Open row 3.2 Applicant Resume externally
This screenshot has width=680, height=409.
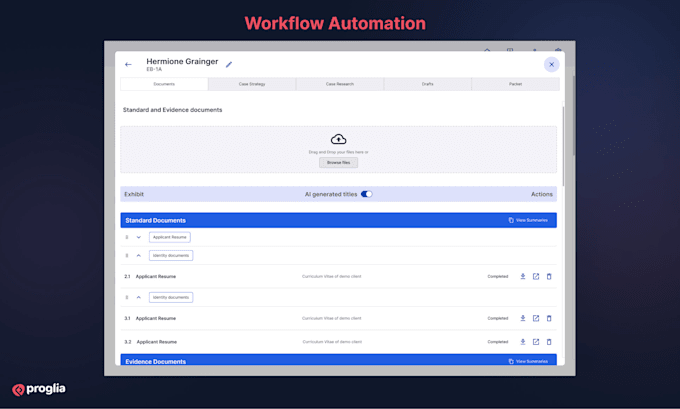tap(536, 342)
